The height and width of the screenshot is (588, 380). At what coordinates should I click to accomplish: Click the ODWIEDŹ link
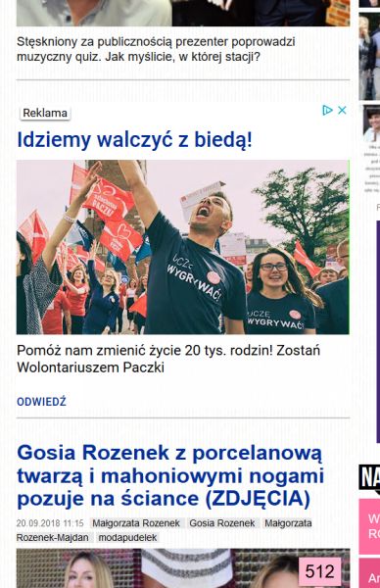(x=41, y=402)
